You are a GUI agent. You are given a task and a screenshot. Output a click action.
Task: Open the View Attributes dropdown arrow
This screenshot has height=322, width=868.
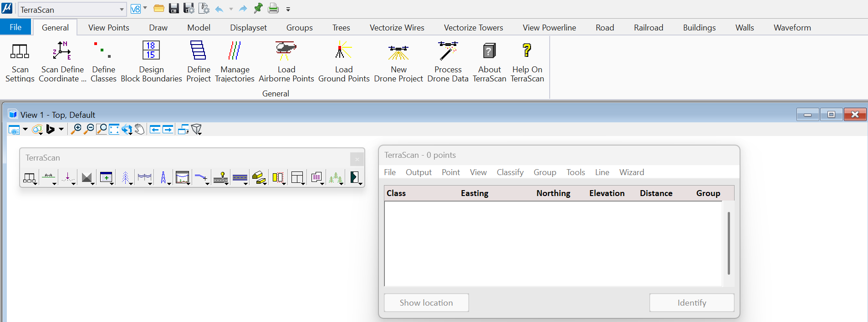25,130
